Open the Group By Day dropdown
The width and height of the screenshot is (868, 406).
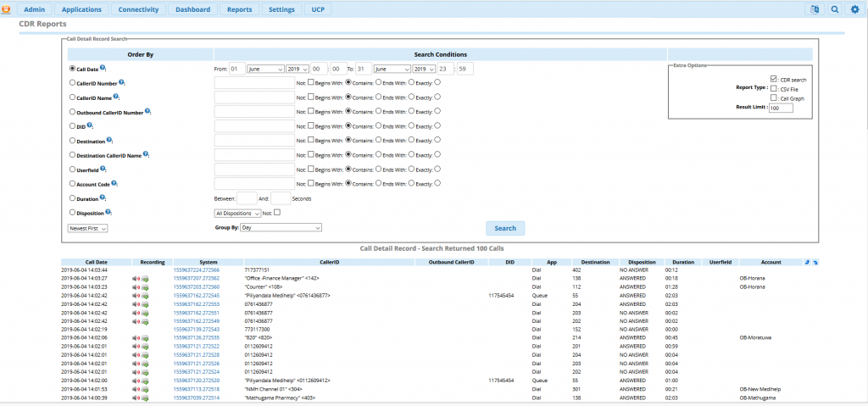click(281, 228)
